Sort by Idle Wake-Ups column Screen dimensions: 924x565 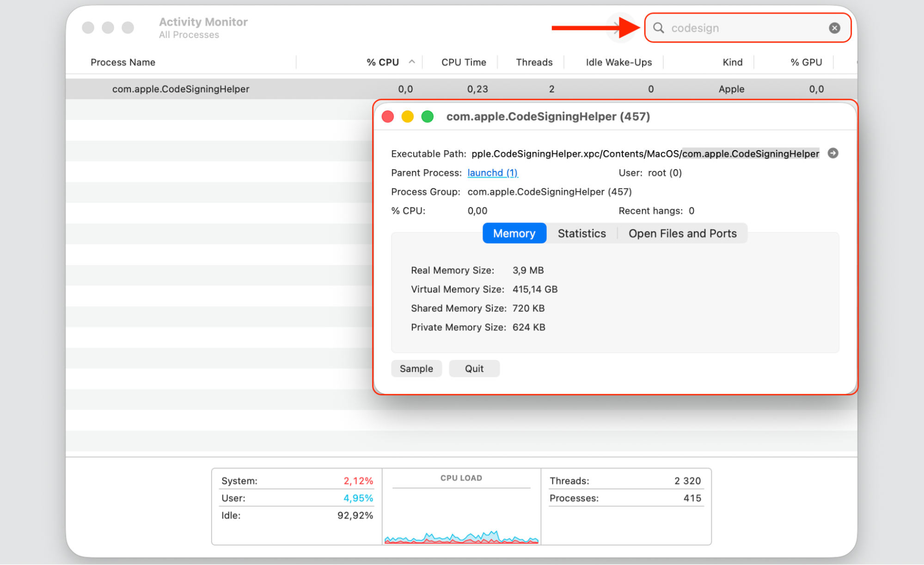point(619,62)
